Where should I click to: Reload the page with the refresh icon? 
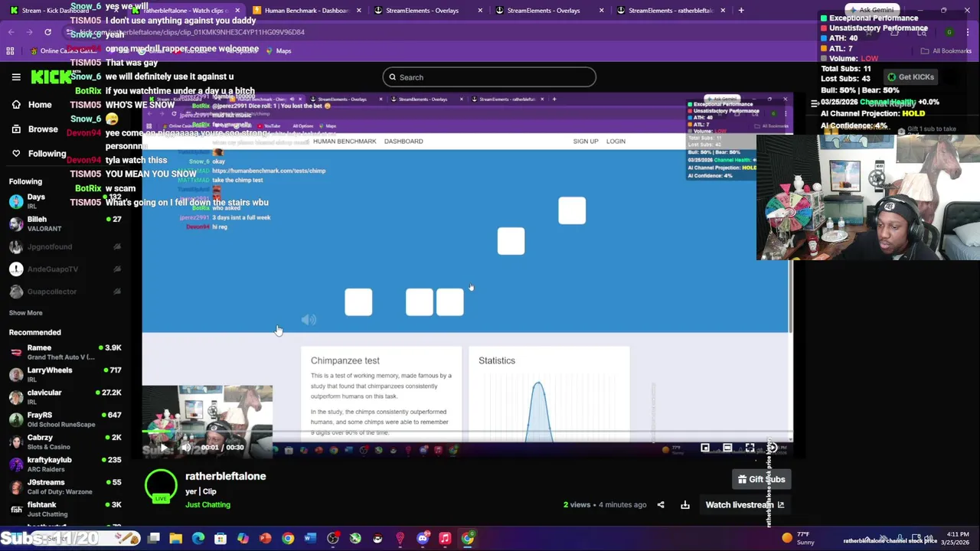[47, 32]
